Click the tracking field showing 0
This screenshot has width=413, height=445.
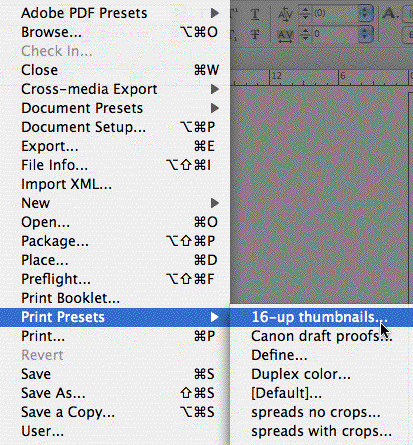point(335,34)
